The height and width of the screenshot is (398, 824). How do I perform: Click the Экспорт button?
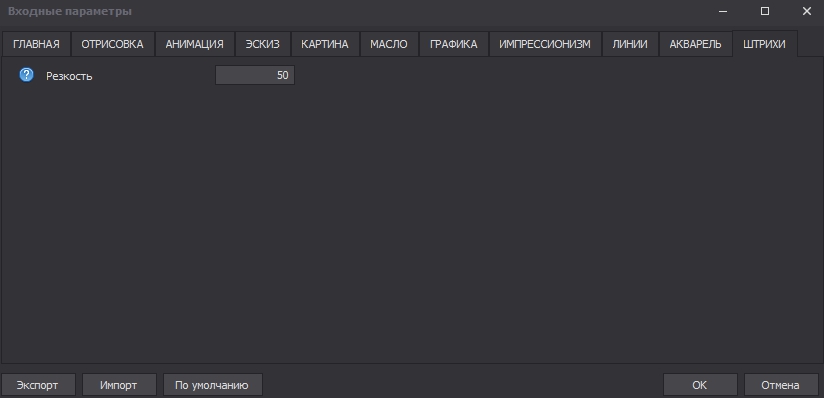point(38,385)
